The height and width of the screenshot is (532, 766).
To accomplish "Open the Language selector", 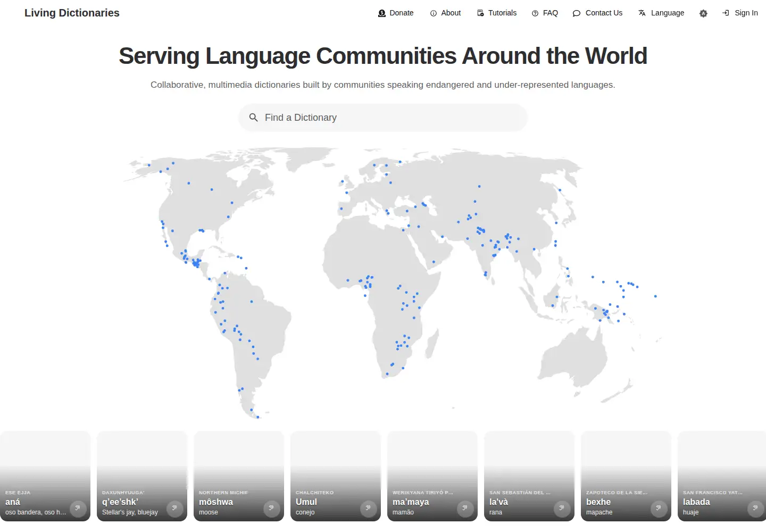I will tap(661, 13).
